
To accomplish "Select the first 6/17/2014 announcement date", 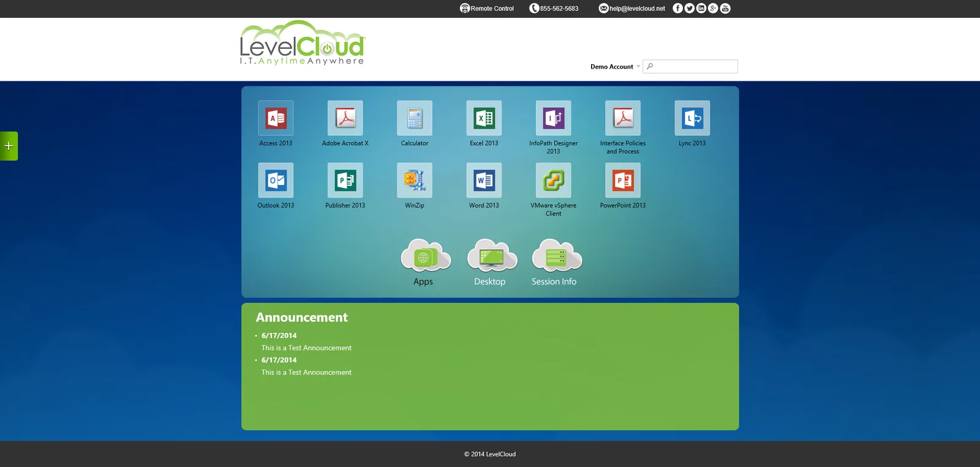I will click(279, 335).
